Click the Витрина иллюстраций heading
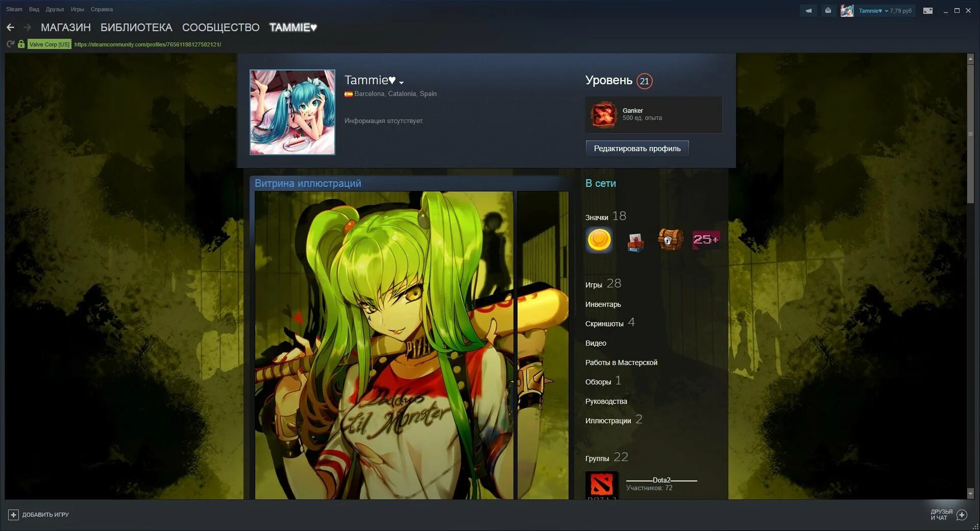Screen dimensions: 980x531 click(x=308, y=183)
